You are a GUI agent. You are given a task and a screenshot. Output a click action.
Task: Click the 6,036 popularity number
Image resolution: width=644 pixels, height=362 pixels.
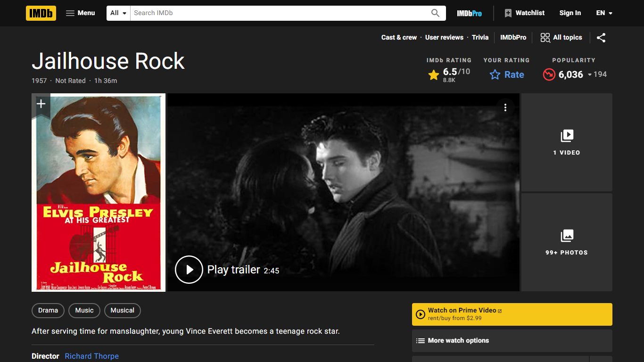tap(571, 74)
